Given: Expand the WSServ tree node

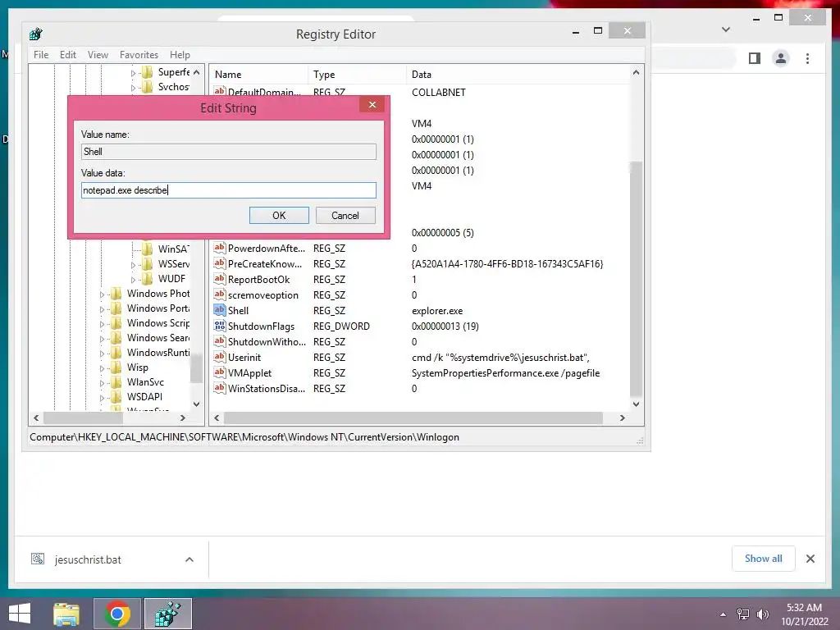Looking at the screenshot, I should [133, 265].
